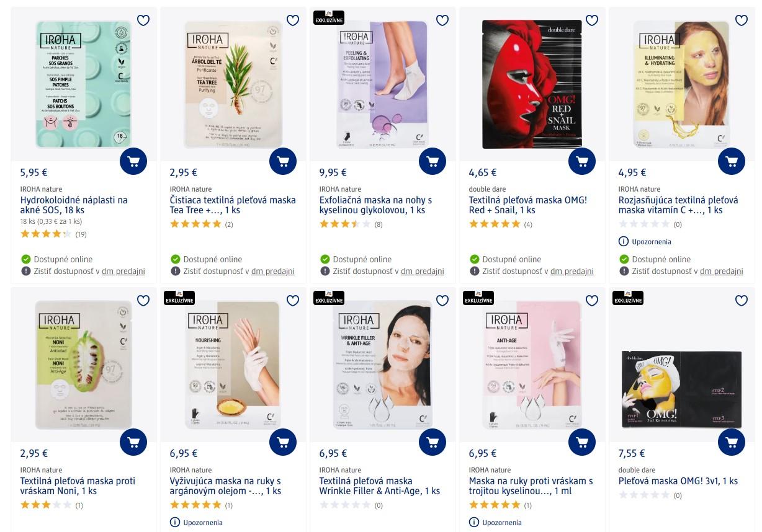Toggle wishlist heart on Tea Tree mask
The width and height of the screenshot is (762, 532).
(293, 20)
